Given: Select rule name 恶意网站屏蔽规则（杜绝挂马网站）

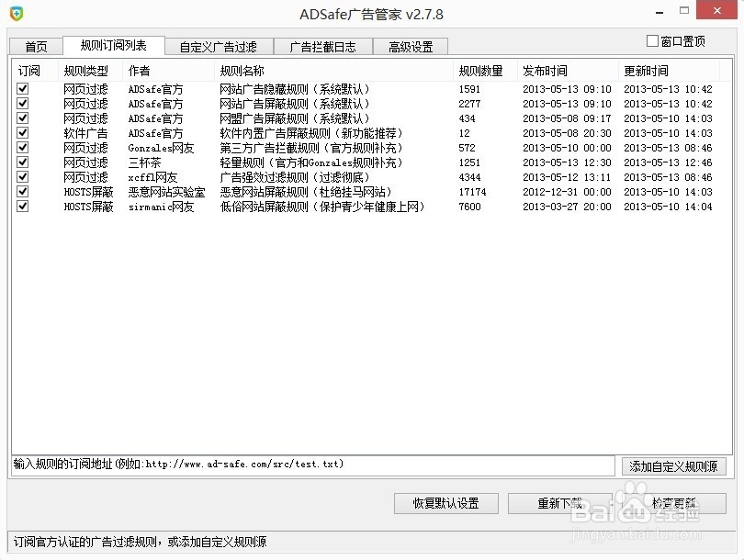Looking at the screenshot, I should click(306, 192).
